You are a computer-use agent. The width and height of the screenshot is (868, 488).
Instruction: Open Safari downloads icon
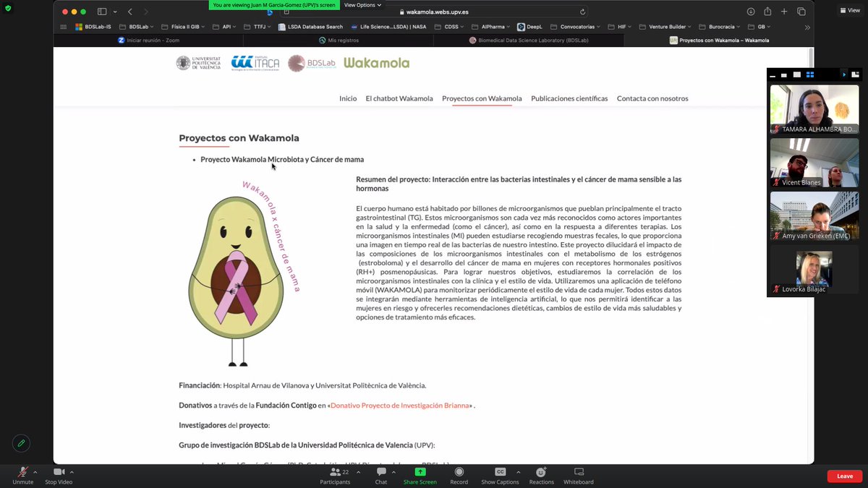click(751, 12)
